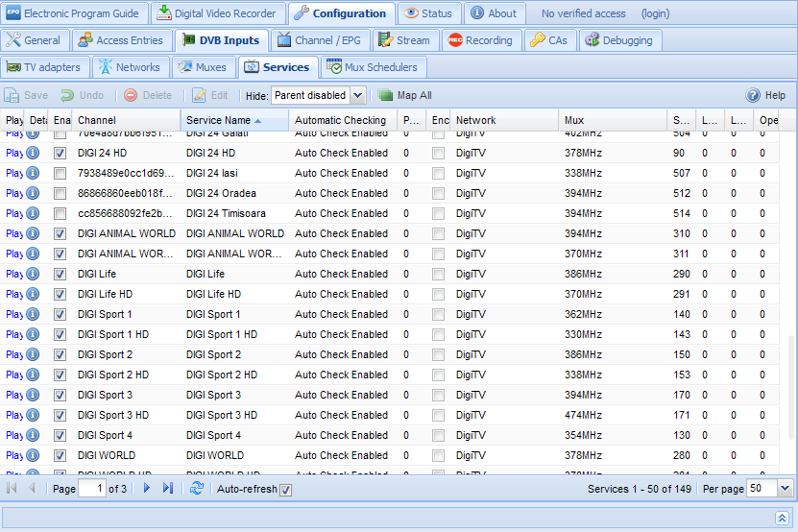Open Help from the toolbar
This screenshot has width=798, height=532.
point(766,95)
